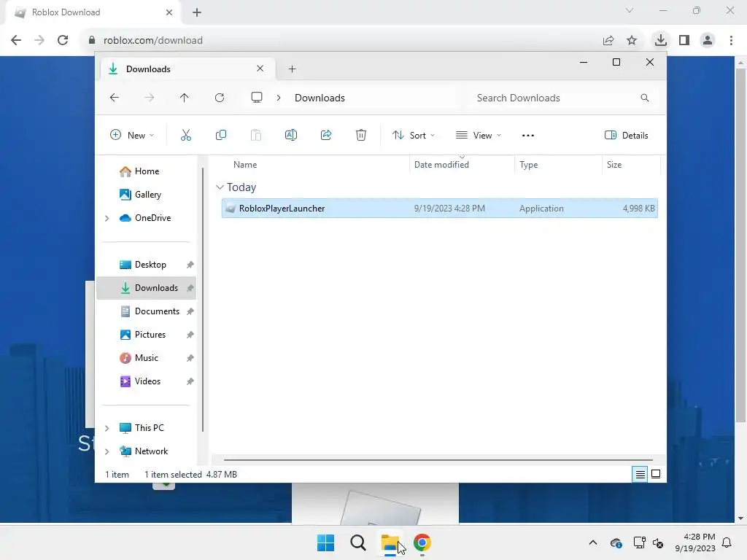Open Chrome three-dot menu

tap(731, 41)
